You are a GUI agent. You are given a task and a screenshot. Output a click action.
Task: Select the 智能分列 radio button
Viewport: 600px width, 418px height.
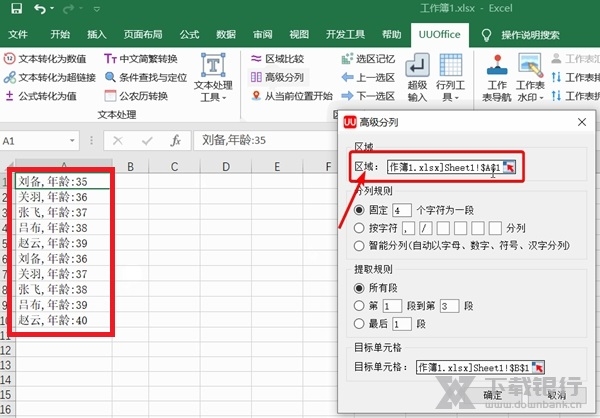click(359, 246)
